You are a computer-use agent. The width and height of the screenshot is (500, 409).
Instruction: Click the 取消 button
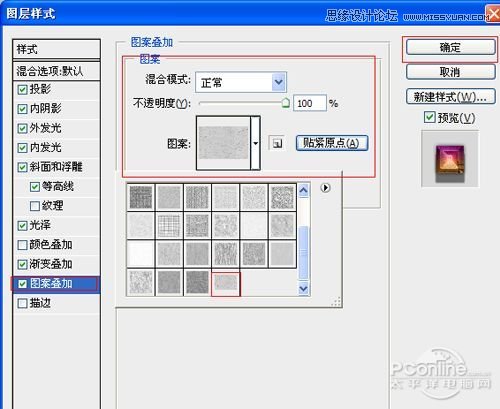click(450, 72)
